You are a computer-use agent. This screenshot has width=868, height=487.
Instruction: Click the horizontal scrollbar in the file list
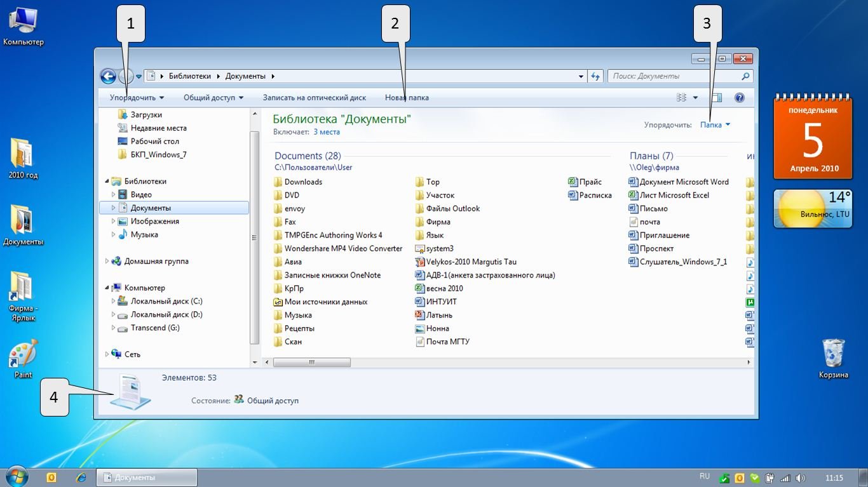pos(311,362)
